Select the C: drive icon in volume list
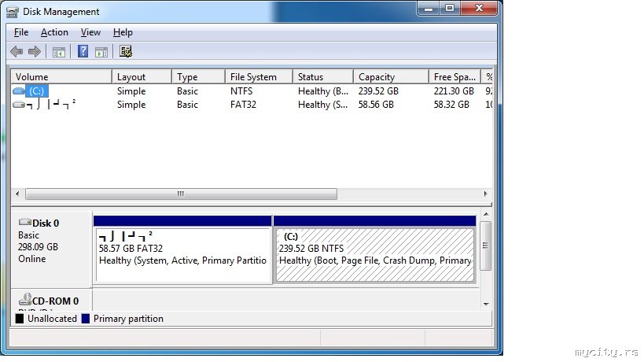 pos(19,90)
